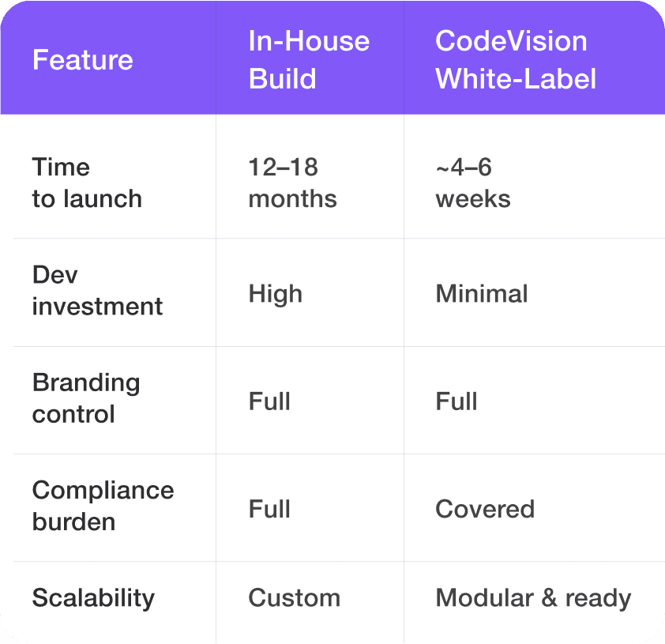
Task: Click the High dev investment value
Action: coord(276,294)
